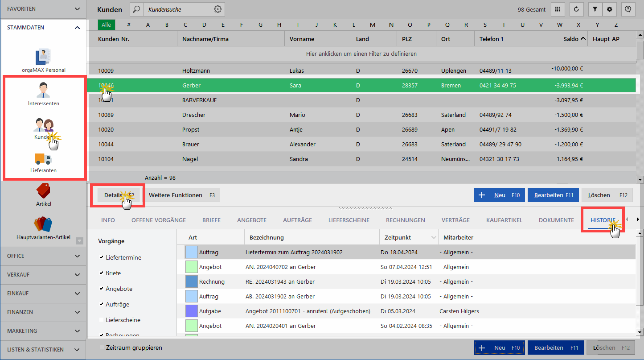Expand the MARKETING sidebar section
644x360 pixels.
(x=77, y=331)
